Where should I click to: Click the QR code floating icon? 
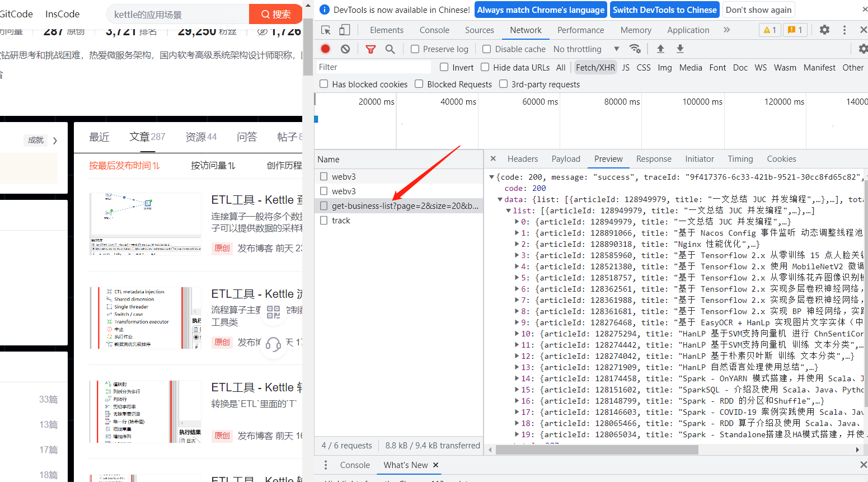(273, 312)
